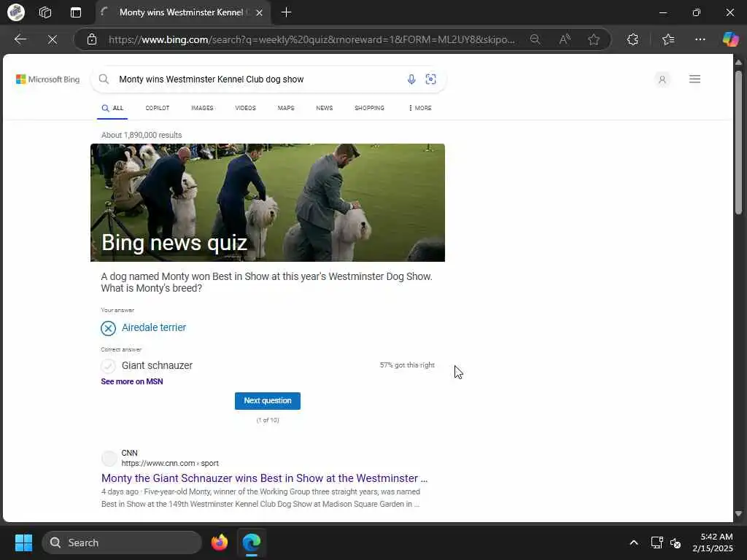Click the address bar URL
Image resolution: width=747 pixels, height=560 pixels.
point(311,39)
